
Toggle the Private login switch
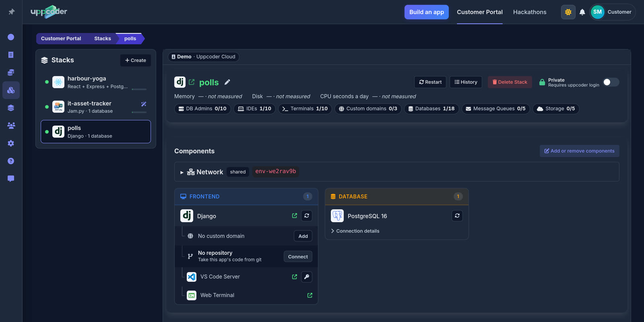coord(611,82)
